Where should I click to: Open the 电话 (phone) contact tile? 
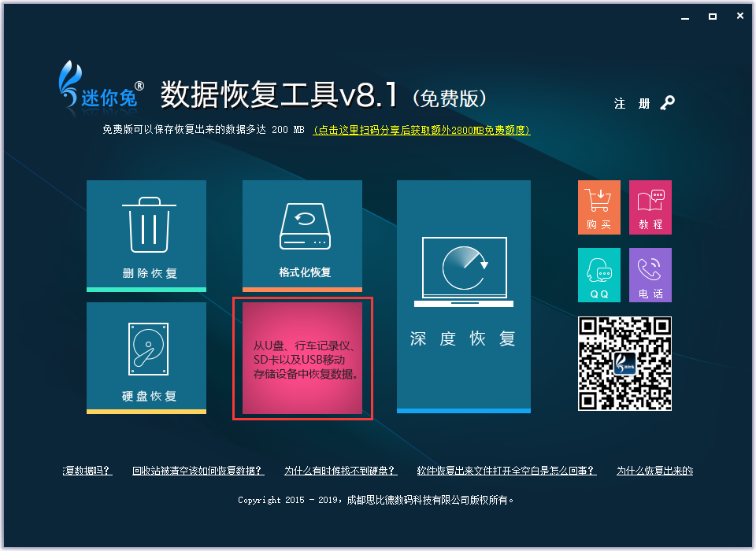650,275
